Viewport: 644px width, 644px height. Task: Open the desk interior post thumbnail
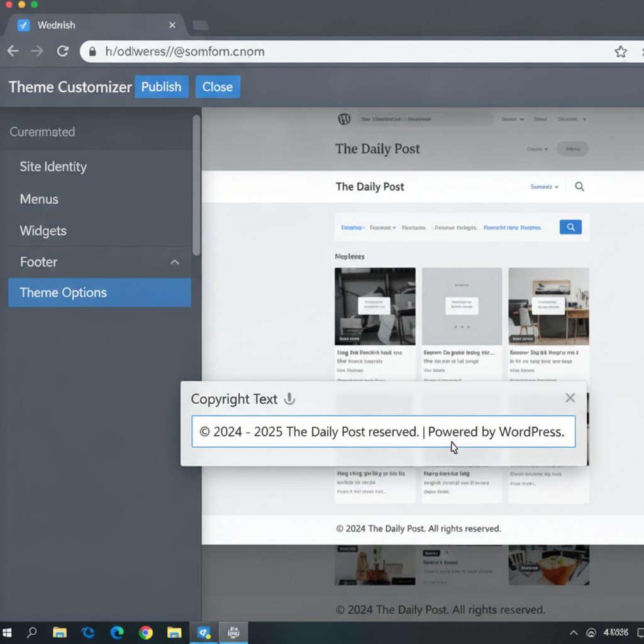point(548,306)
